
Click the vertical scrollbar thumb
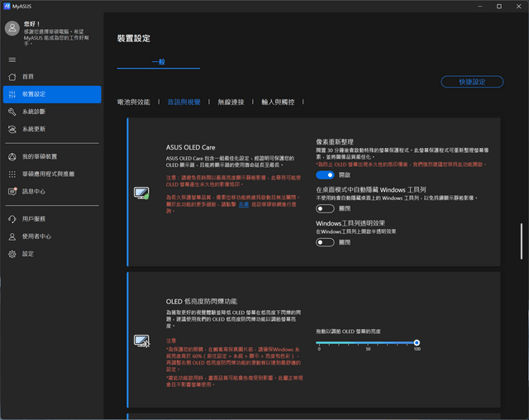pyautogui.click(x=522, y=241)
